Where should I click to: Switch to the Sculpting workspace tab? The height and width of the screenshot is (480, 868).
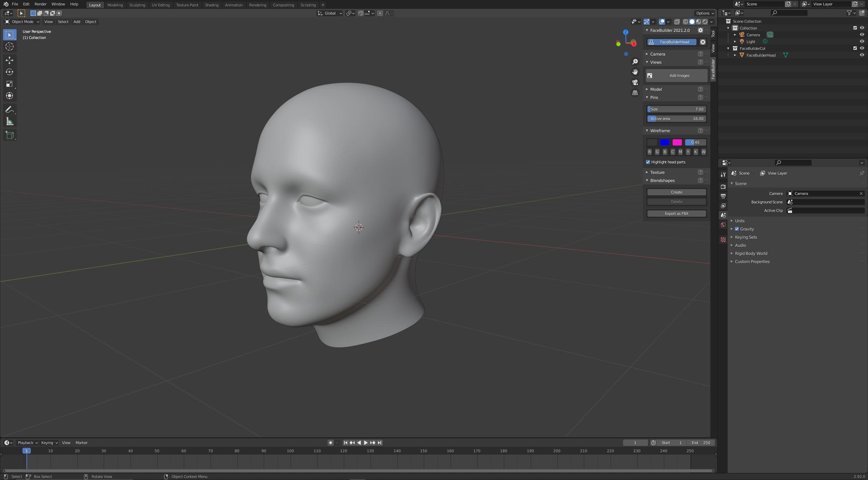[x=137, y=5]
